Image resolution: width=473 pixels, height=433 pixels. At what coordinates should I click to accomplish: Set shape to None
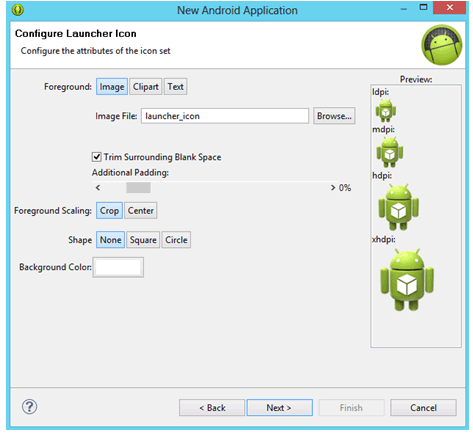pos(110,240)
